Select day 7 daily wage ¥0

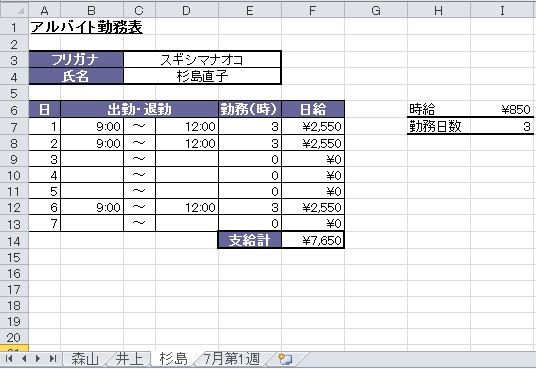point(313,223)
